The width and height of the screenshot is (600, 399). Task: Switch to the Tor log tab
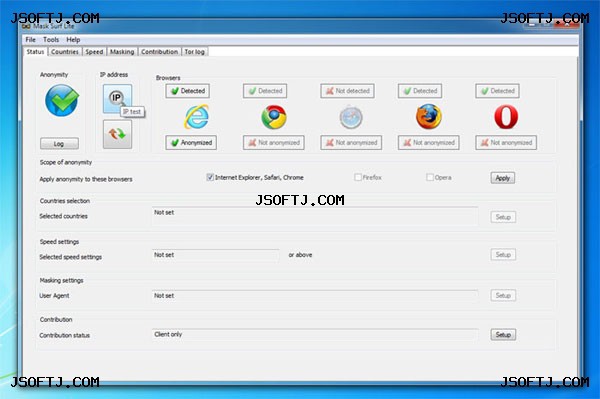[195, 52]
